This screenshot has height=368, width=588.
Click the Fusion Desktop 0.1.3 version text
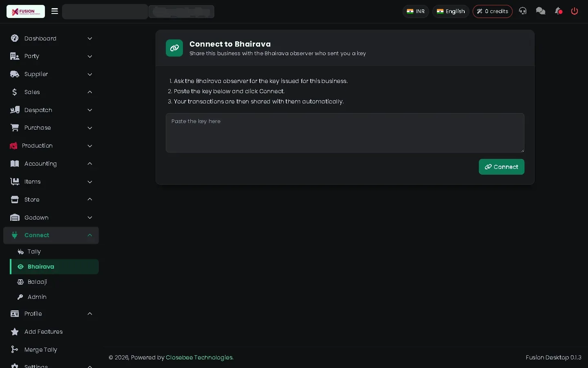coord(553,357)
